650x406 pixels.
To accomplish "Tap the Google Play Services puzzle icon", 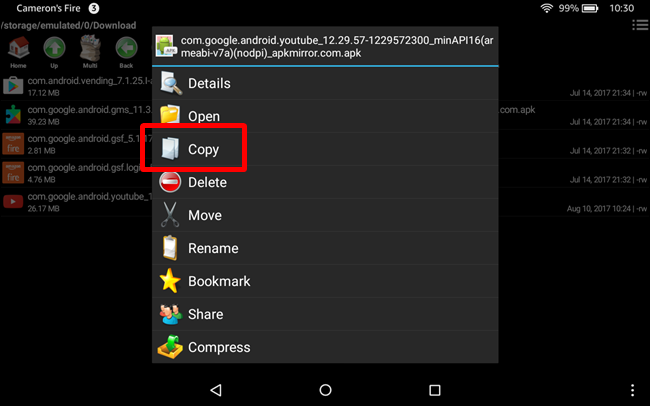I will point(13,115).
